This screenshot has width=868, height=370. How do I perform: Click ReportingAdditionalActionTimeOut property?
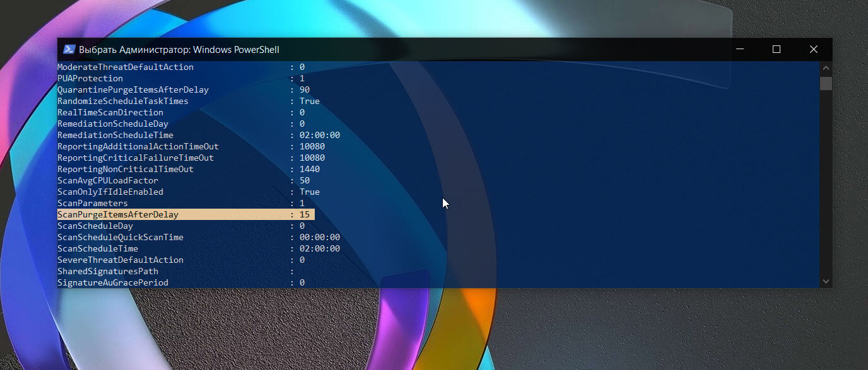tap(138, 146)
